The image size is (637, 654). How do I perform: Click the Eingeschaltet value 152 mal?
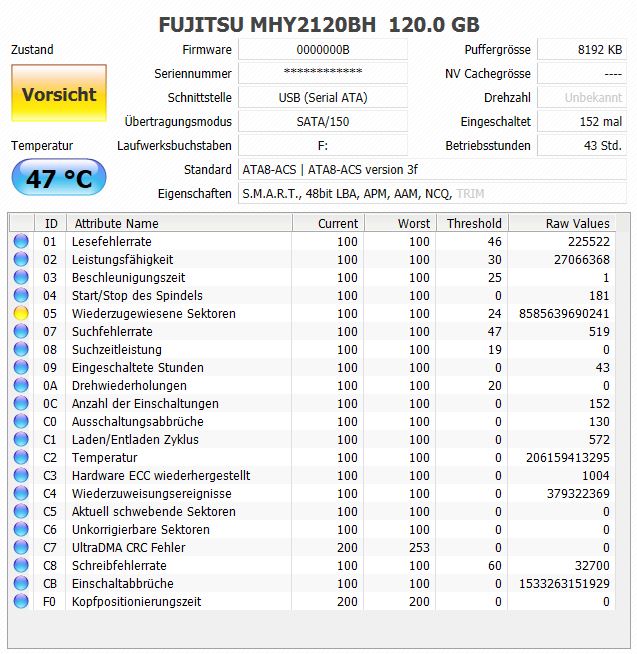(582, 121)
